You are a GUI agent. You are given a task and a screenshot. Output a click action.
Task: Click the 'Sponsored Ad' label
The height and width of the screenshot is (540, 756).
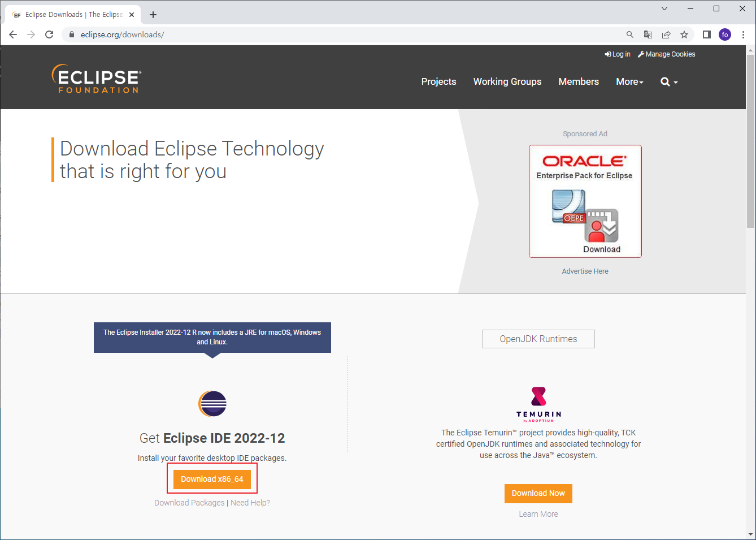click(585, 134)
